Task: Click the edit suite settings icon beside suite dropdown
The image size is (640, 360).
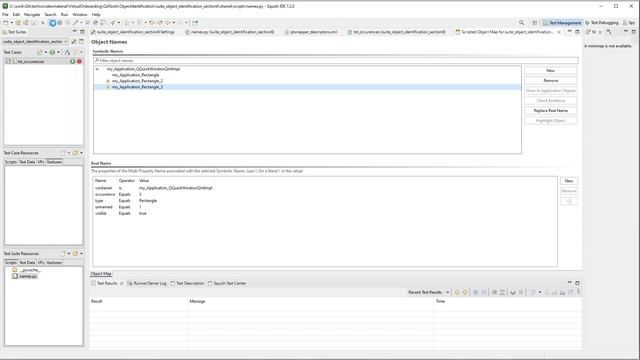Action: pos(74,42)
